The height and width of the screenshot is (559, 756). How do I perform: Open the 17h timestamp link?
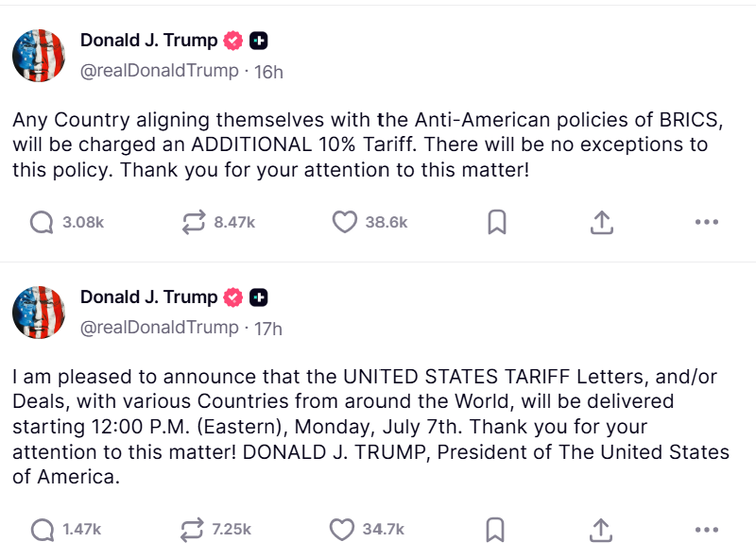(268, 329)
